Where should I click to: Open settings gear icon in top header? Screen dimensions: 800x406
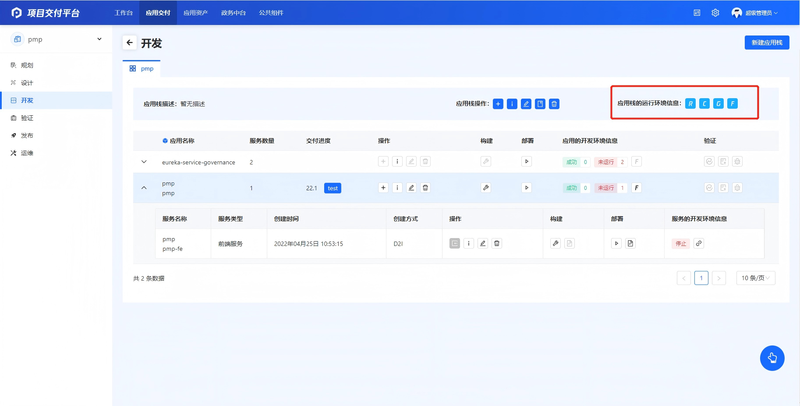(x=715, y=13)
